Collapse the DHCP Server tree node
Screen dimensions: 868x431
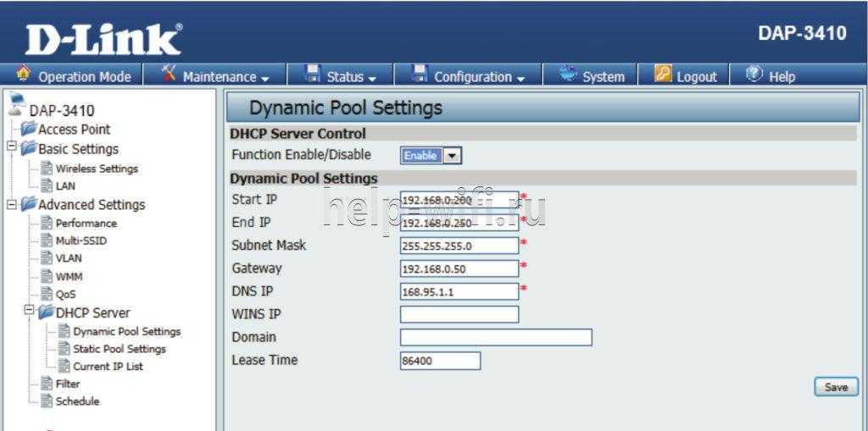pos(30,312)
